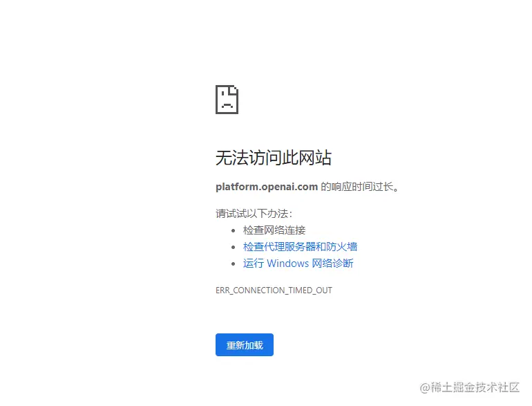Click the sad page error icon
This screenshot has height=406, width=532.
click(x=227, y=100)
